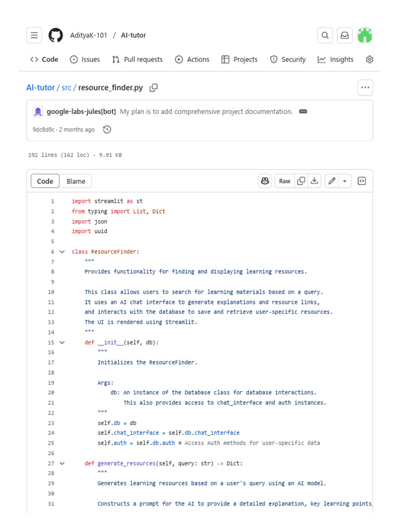Open commit hash 9dc8d9c
This screenshot has width=399, height=532.
tap(44, 129)
